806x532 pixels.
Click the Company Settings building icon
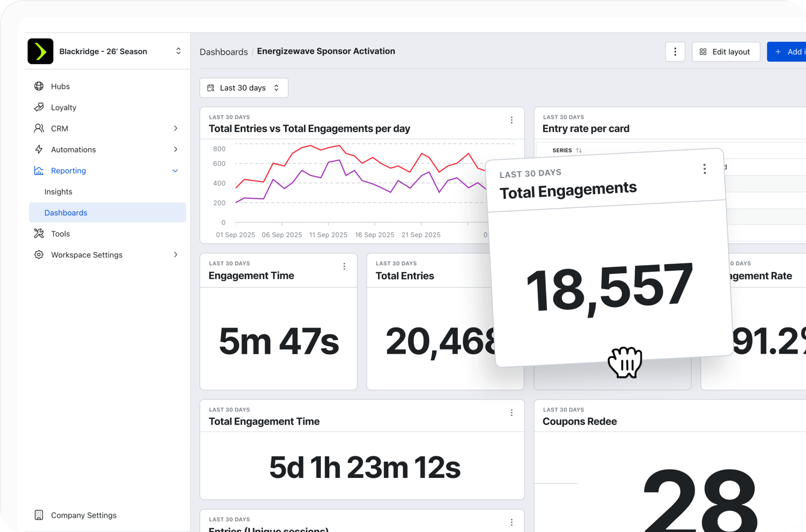39,515
